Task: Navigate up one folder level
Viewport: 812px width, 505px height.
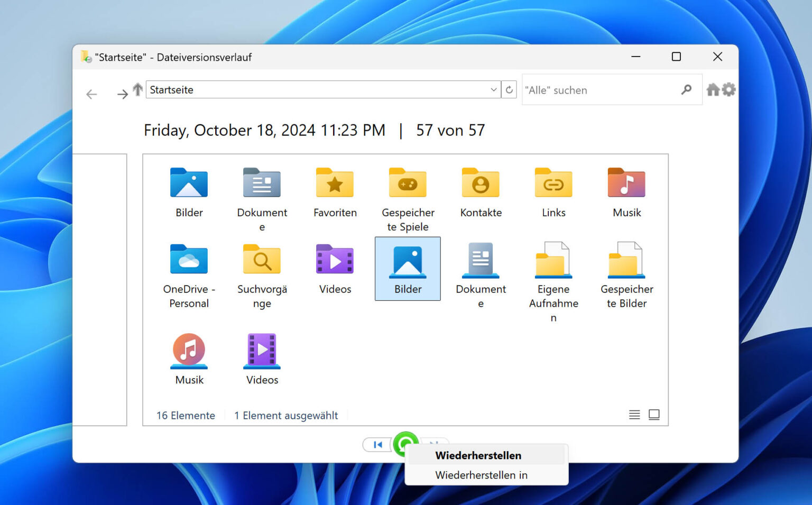Action: (x=137, y=90)
